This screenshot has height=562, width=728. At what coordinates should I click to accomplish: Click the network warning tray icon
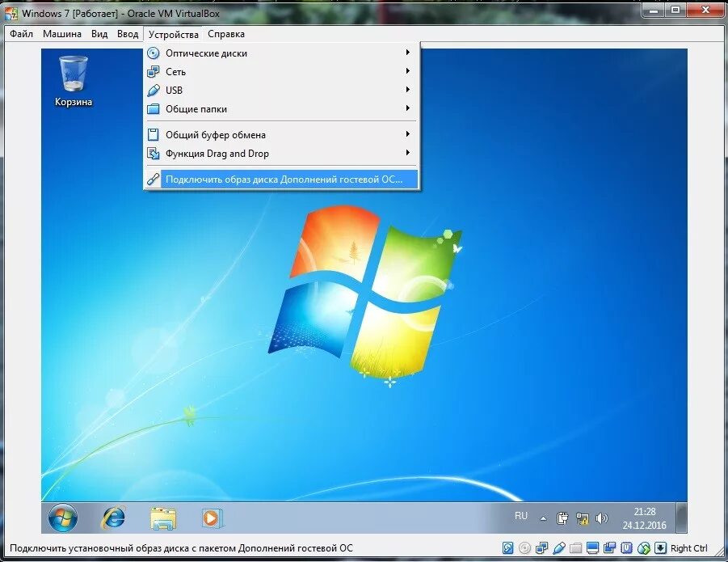click(583, 518)
